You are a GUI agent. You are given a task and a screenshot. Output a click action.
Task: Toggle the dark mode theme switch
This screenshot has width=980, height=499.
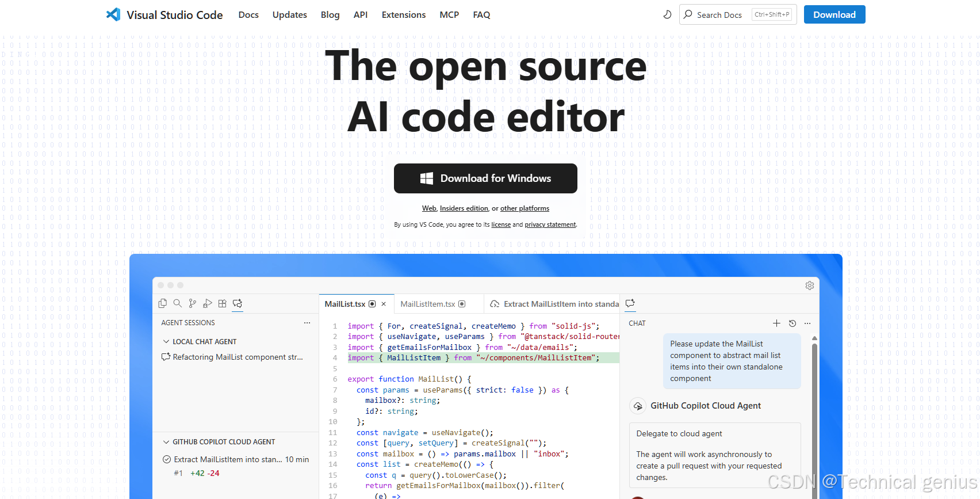coord(667,14)
